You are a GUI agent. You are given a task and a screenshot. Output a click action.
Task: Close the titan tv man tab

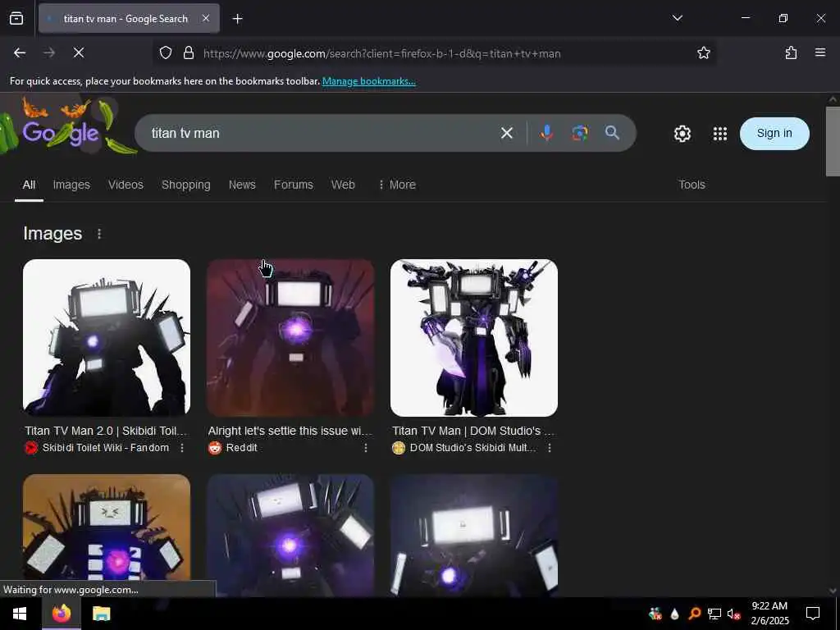click(206, 18)
